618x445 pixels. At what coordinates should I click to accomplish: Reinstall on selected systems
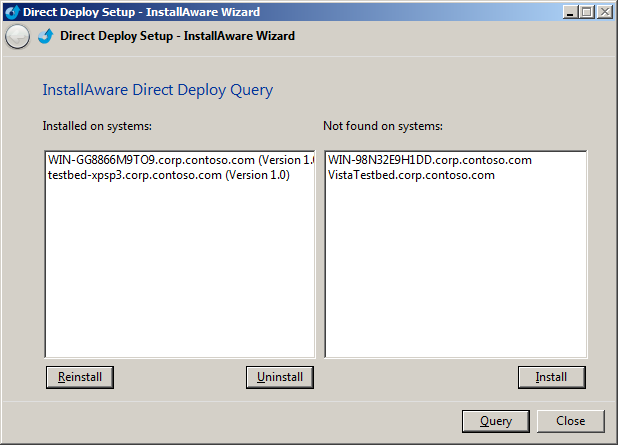80,377
